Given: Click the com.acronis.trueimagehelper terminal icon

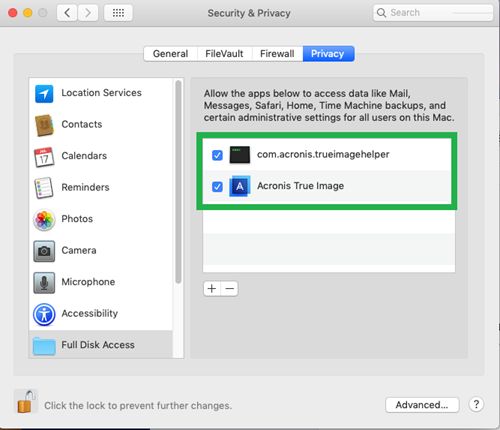Looking at the screenshot, I should coord(240,155).
